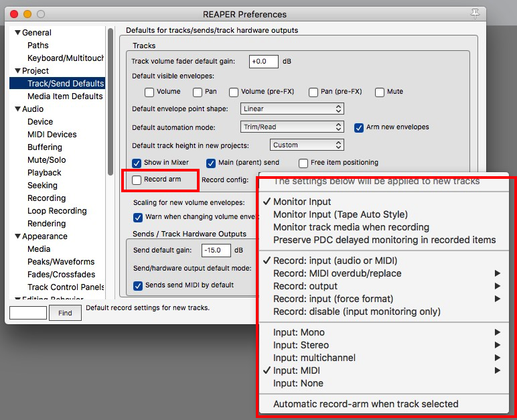The width and height of the screenshot is (517, 420).
Task: Expand Record: output submenu arrow
Action: pyautogui.click(x=498, y=286)
